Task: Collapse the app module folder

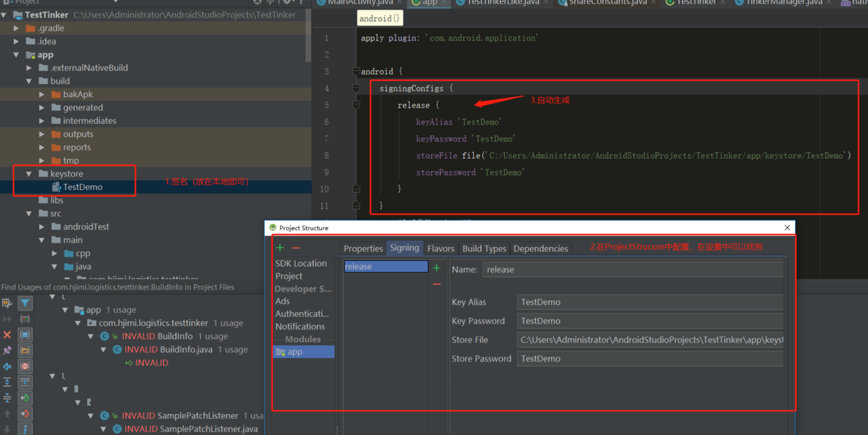Action: point(16,55)
